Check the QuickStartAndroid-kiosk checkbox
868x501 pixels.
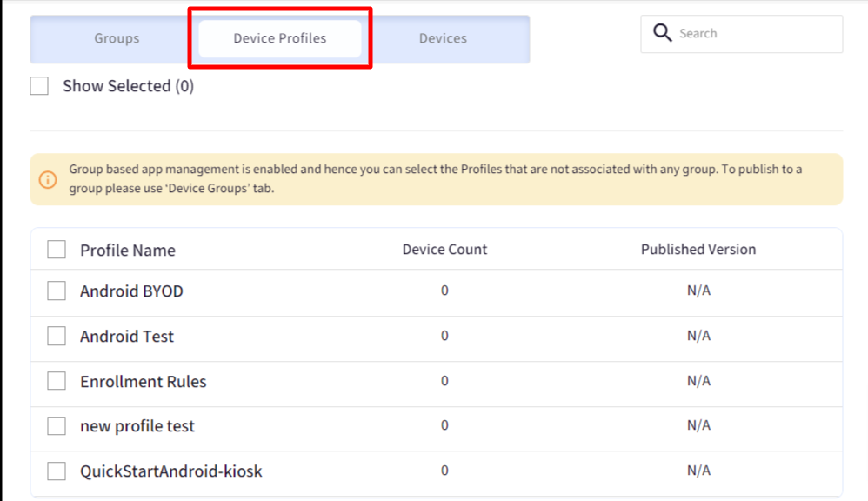tap(57, 471)
